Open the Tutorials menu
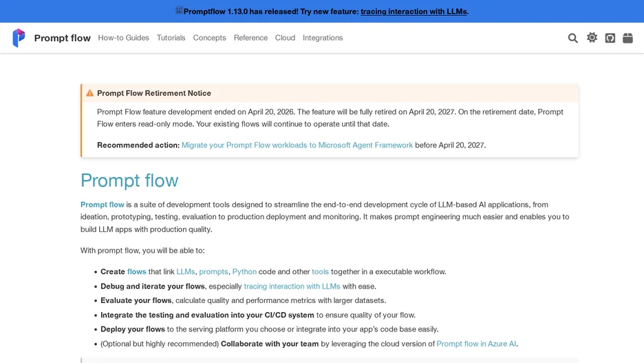 point(171,38)
